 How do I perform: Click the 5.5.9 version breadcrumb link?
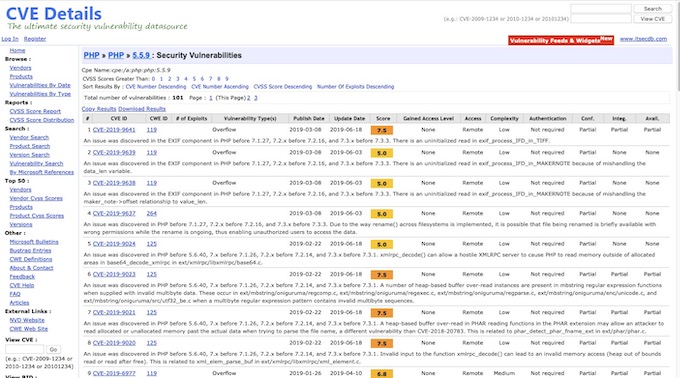[141, 55]
